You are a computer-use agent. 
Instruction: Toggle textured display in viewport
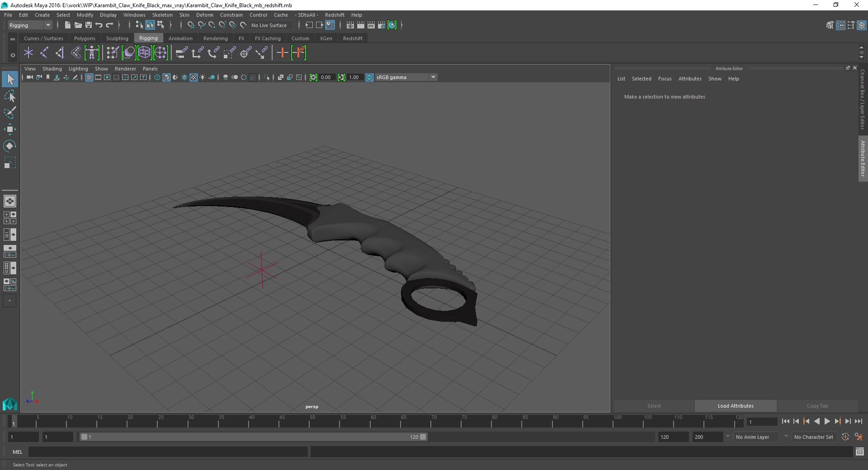193,77
